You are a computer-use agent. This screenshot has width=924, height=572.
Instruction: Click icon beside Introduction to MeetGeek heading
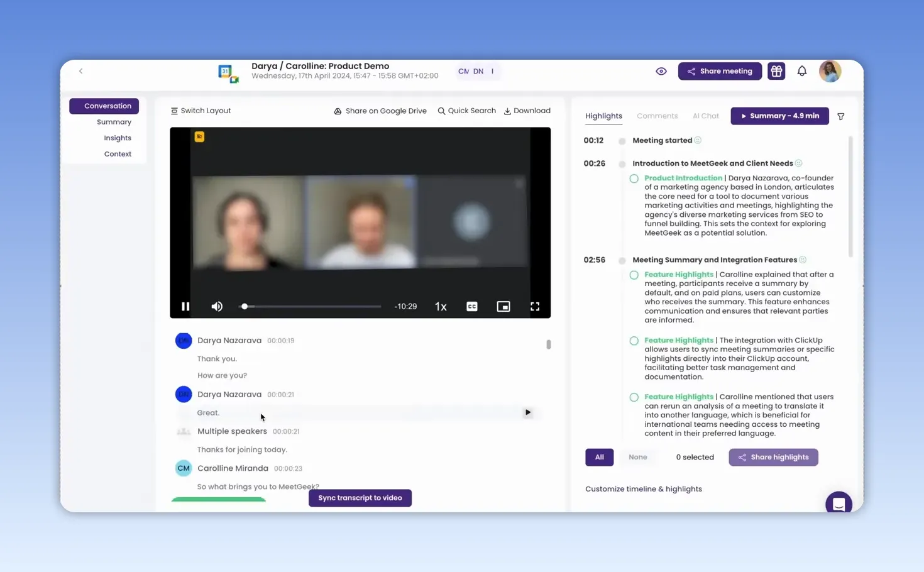pyautogui.click(x=798, y=163)
